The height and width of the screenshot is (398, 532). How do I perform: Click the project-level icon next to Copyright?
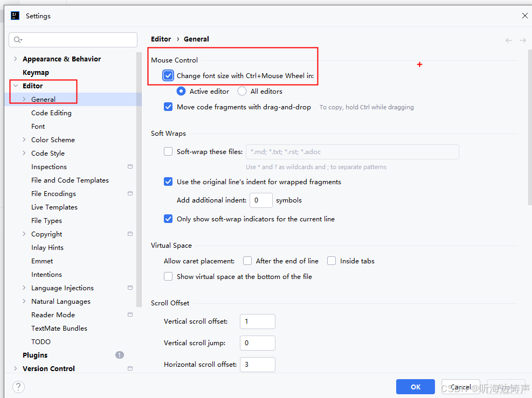click(130, 234)
